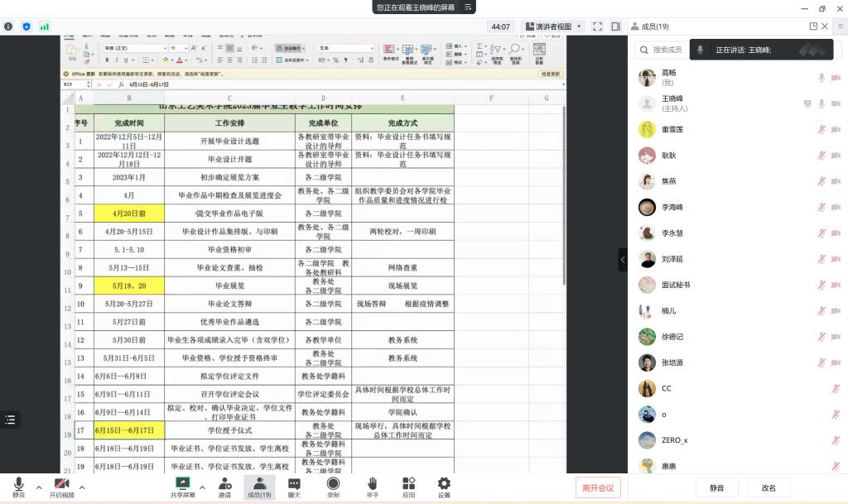Click the security shield icon
Image resolution: width=848 pixels, height=504 pixels.
pos(26,26)
